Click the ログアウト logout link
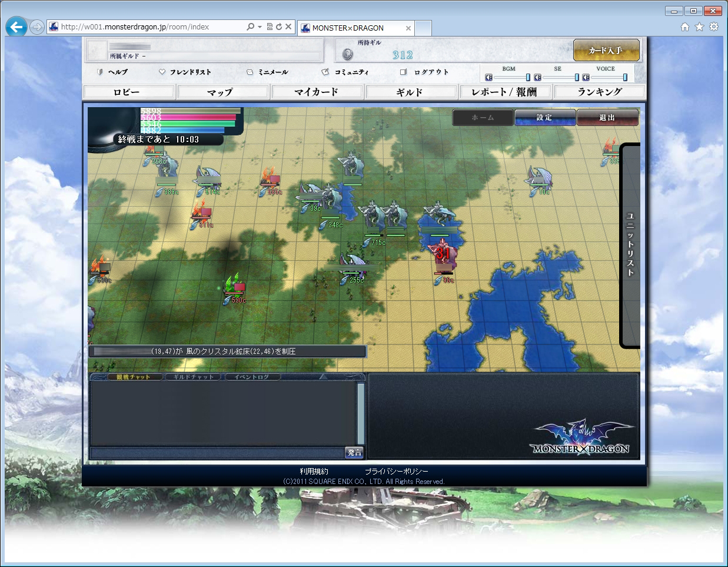This screenshot has height=567, width=728. point(424,72)
